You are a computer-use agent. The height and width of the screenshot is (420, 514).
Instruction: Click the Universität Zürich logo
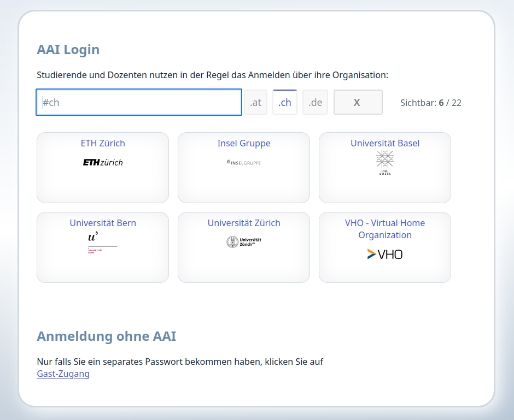pos(243,242)
